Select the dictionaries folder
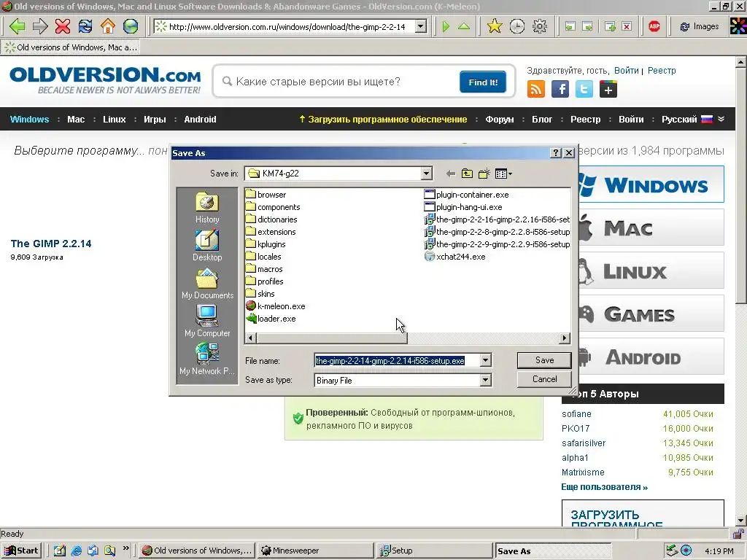This screenshot has width=747, height=560. [271, 219]
